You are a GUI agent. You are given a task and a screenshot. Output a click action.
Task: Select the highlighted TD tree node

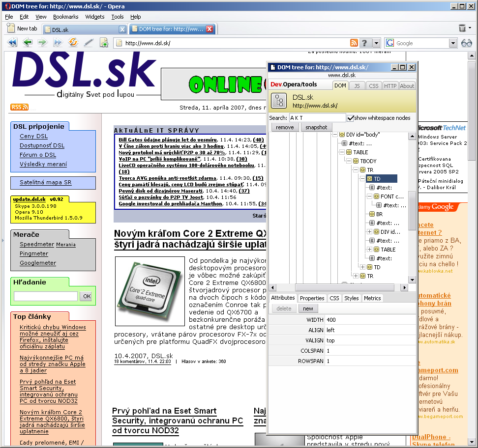coord(381,179)
